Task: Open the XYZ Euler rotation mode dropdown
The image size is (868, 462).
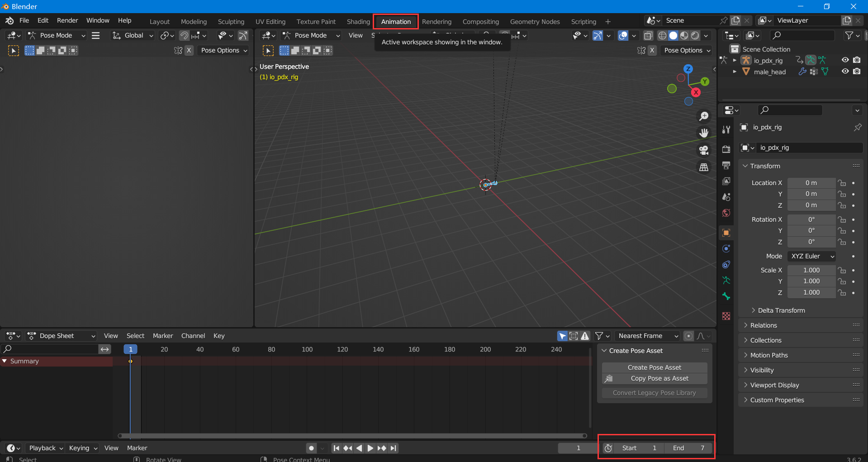Action: click(x=812, y=256)
